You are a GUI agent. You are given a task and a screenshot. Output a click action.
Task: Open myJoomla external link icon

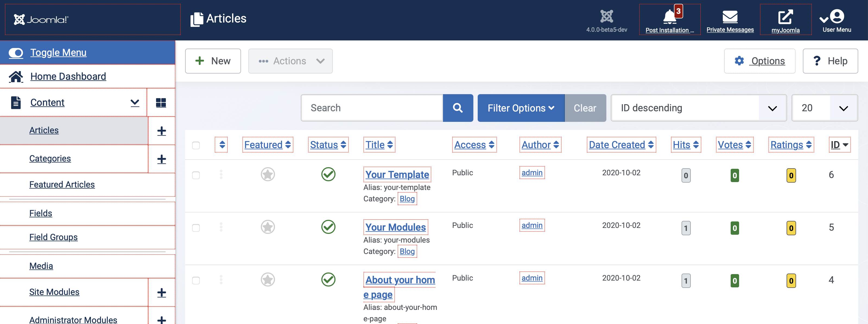pos(785,17)
